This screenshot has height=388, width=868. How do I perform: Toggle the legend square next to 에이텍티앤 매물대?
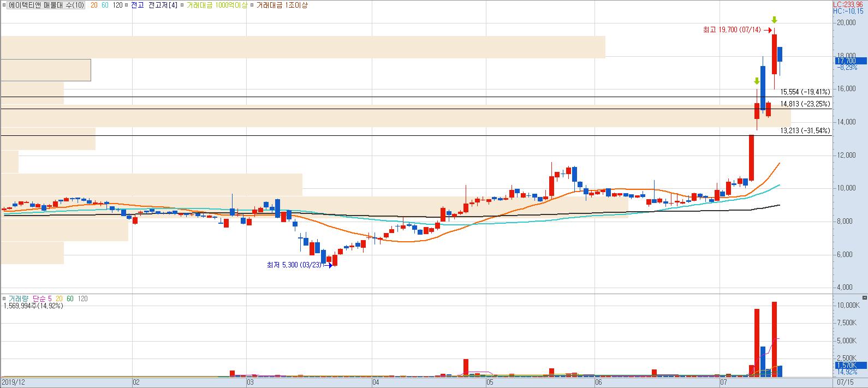tap(4, 5)
